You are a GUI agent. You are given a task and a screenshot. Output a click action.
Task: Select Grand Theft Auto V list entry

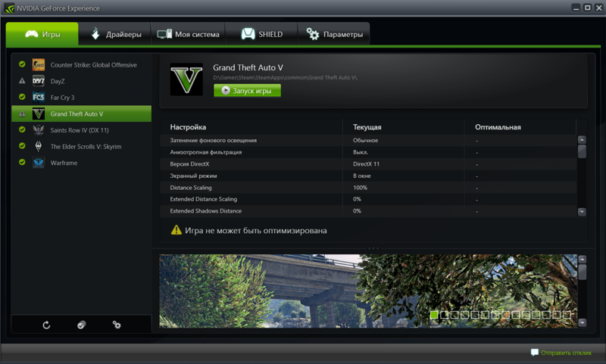point(81,114)
